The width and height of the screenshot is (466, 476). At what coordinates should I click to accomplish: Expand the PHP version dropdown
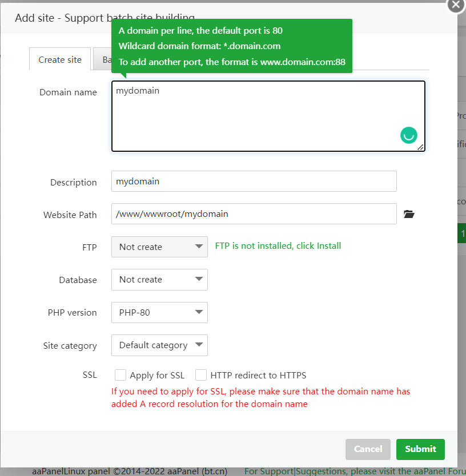(x=159, y=313)
